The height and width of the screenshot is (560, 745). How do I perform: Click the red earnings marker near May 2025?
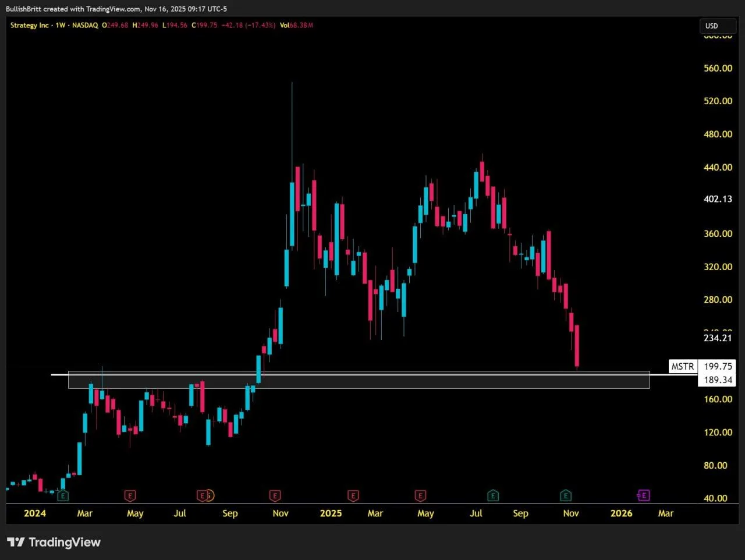(420, 496)
